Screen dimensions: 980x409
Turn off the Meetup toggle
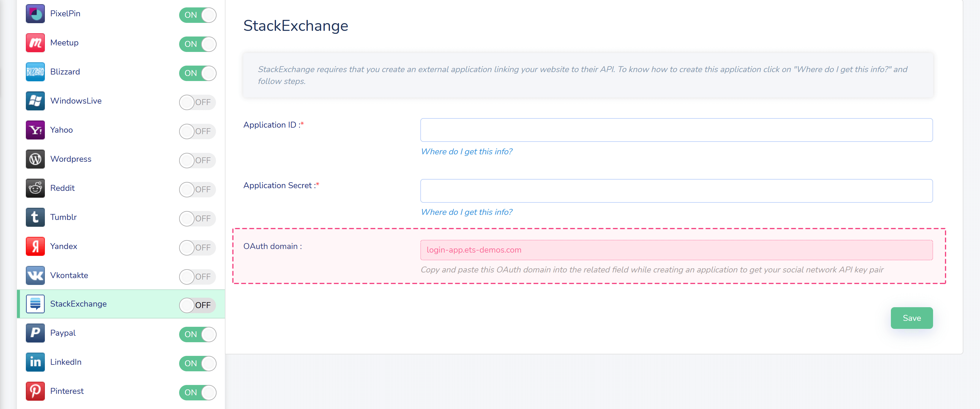coord(198,44)
